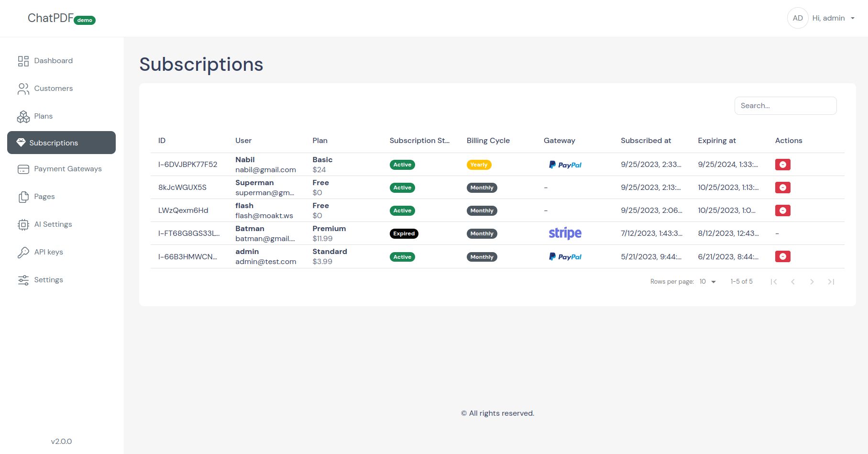868x454 pixels.
Task: Click the Customers people icon
Action: [23, 89]
